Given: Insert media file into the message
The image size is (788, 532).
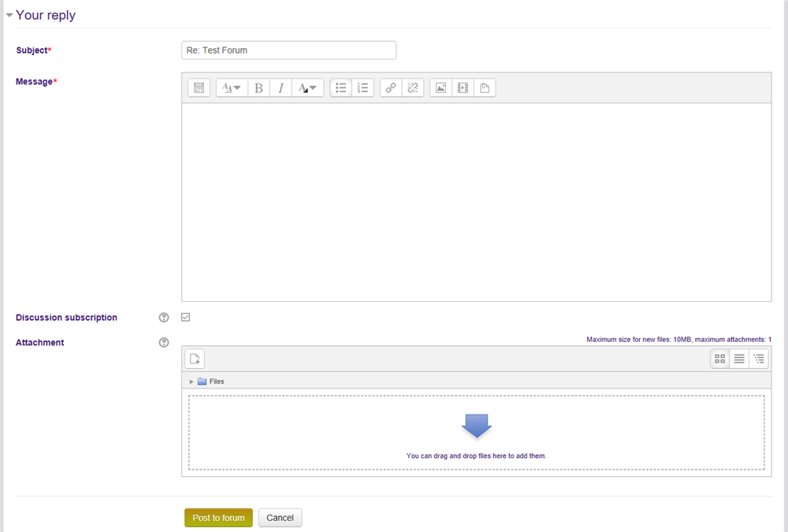Looking at the screenshot, I should click(463, 87).
